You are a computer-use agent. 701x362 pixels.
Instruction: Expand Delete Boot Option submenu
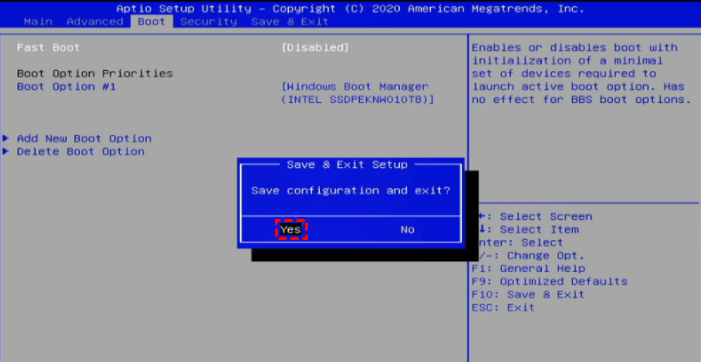coord(80,152)
